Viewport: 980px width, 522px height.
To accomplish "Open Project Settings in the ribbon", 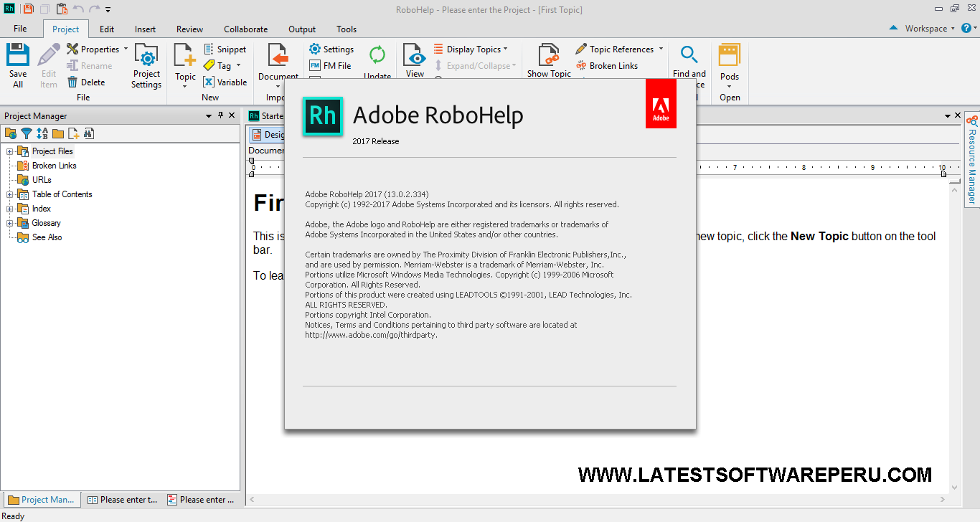I will [x=146, y=66].
